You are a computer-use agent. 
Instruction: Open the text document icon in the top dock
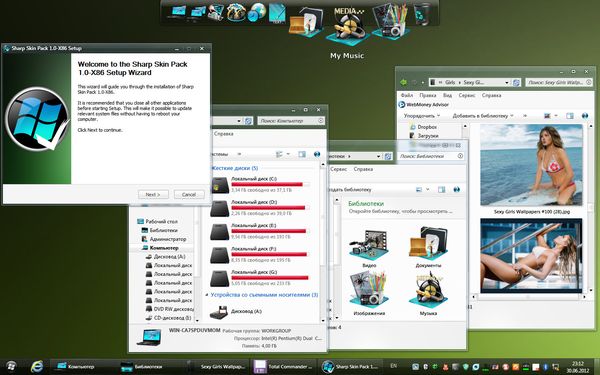pos(277,13)
